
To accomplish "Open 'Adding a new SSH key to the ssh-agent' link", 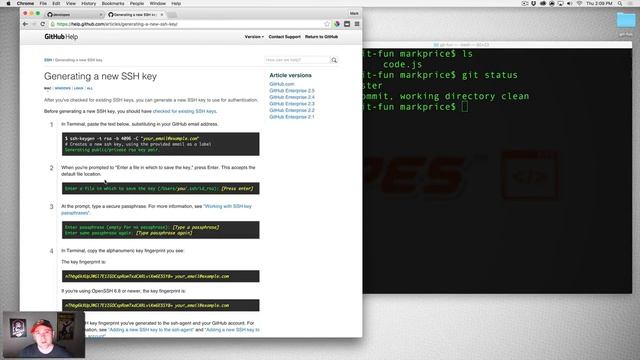I will (x=151, y=329).
